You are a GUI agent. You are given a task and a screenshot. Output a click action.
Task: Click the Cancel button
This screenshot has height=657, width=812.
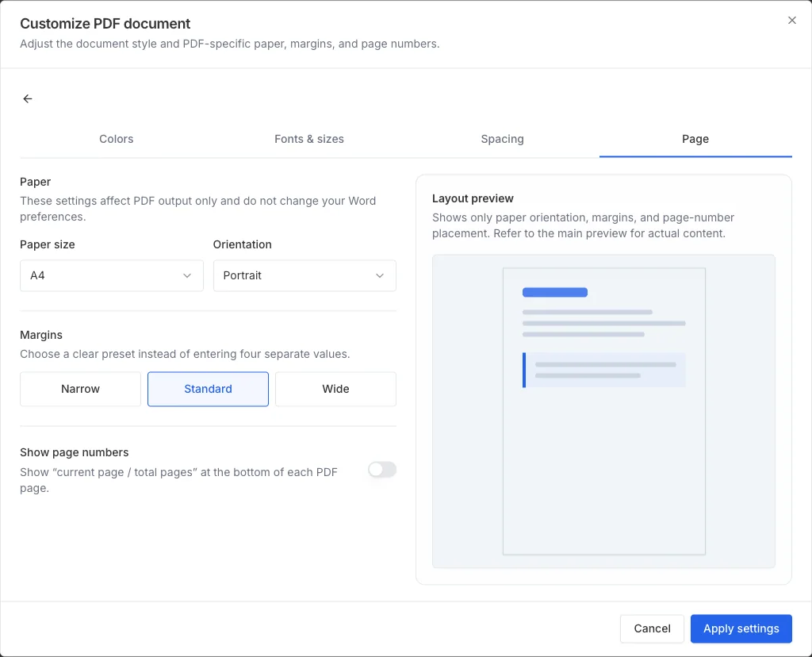(x=652, y=628)
